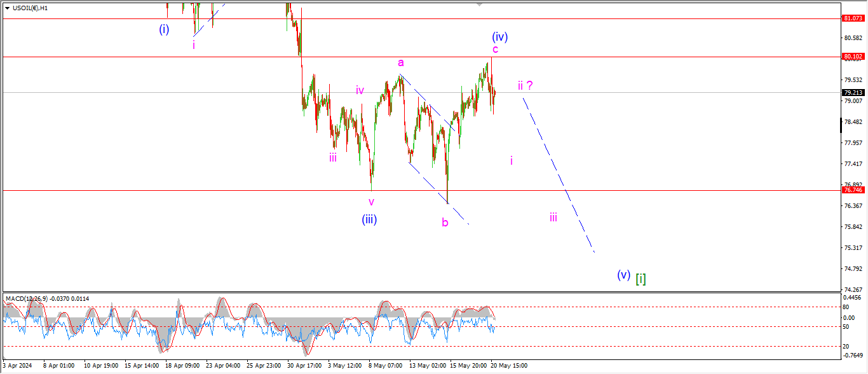Viewport: 868px width, 374px height.
Task: Open the USOIL chart symbol dropdown arrow
Action: click(7, 8)
